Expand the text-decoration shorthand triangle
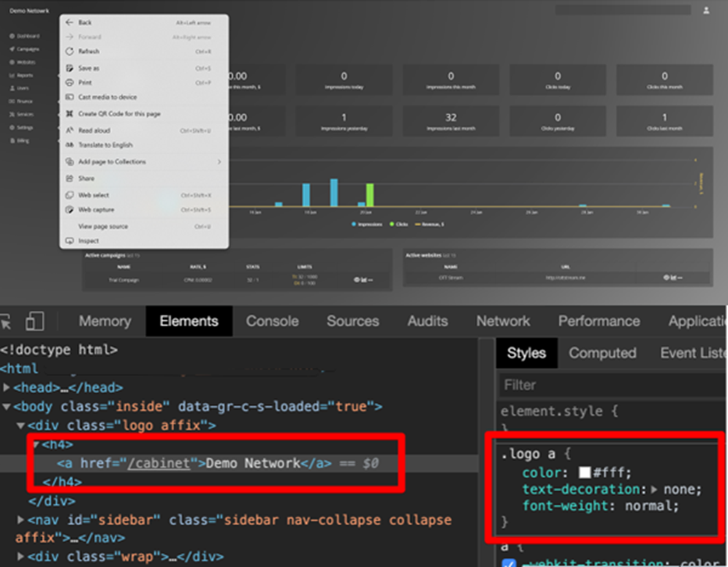Viewport: 728px width, 567px height. (654, 489)
